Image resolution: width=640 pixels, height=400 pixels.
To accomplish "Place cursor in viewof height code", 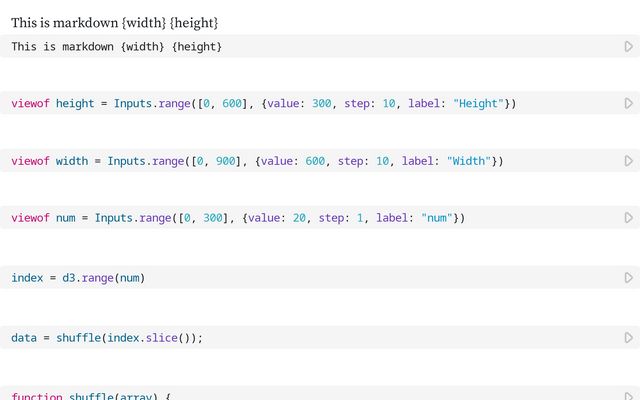I will tap(263, 104).
